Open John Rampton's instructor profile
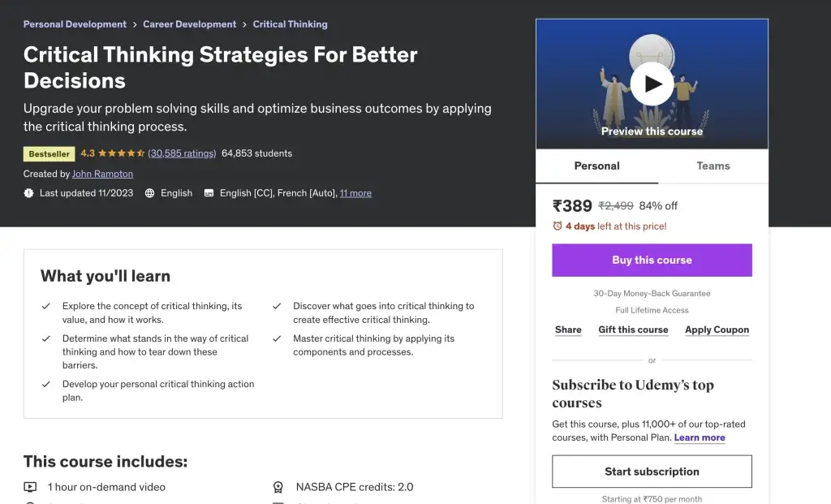The height and width of the screenshot is (504, 831). tap(102, 174)
